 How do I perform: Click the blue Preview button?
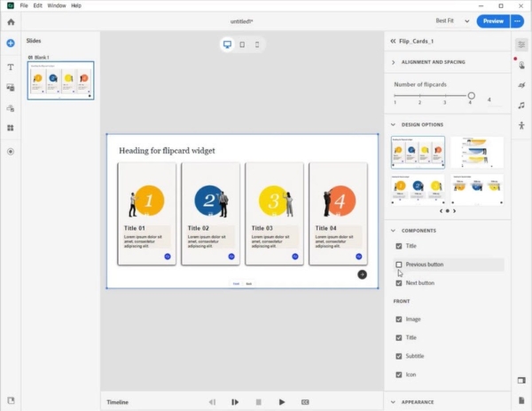point(493,21)
